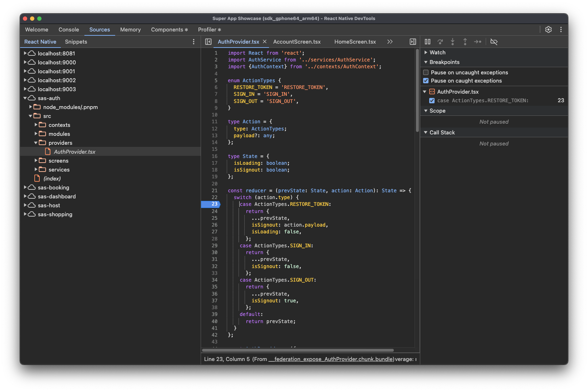This screenshot has height=391, width=588.
Task: Uncheck Pause on caught exceptions
Action: tap(426, 80)
